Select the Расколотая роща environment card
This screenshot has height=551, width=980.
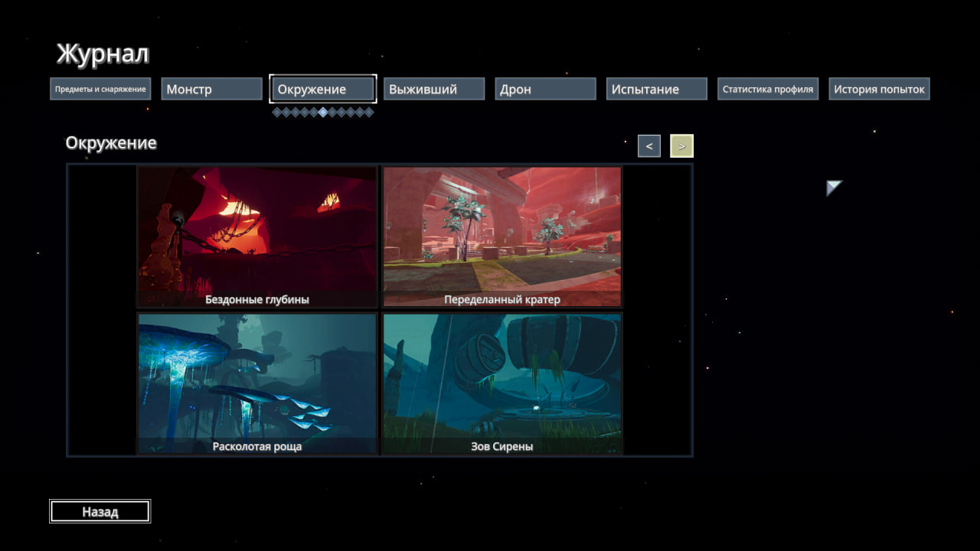(257, 383)
